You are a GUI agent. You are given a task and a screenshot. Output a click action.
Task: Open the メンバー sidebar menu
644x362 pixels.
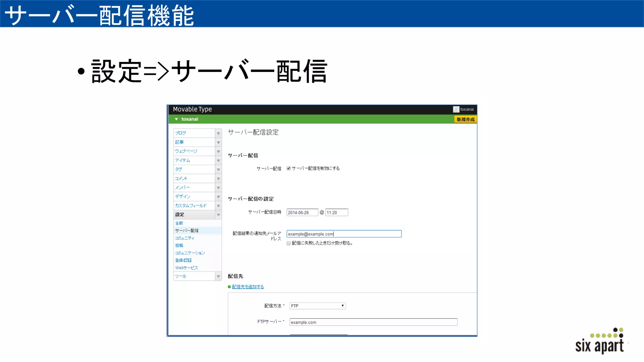point(194,188)
